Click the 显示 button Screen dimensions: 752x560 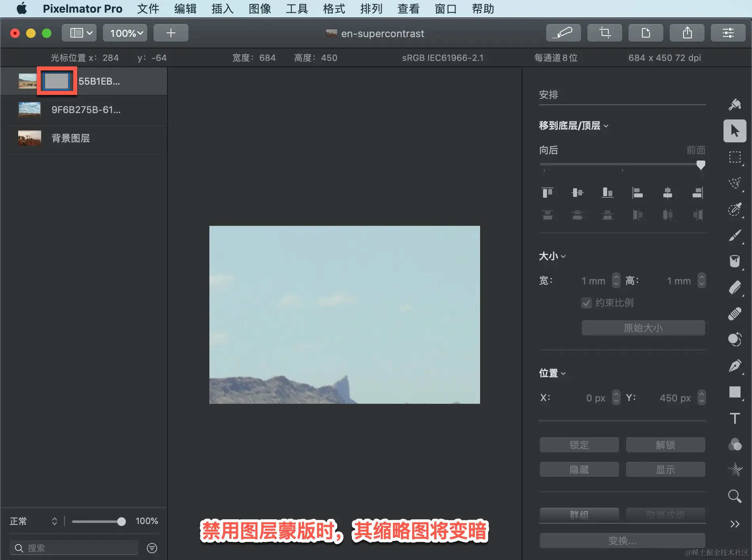[x=665, y=469]
